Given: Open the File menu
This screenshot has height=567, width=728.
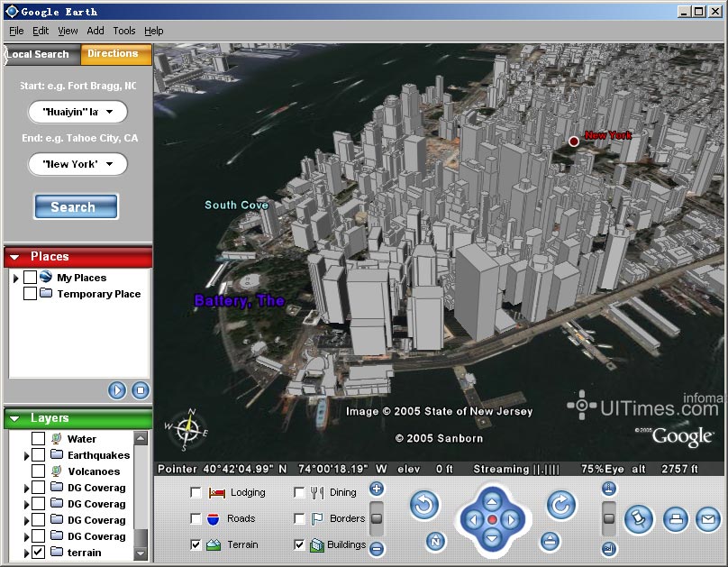Looking at the screenshot, I should point(16,31).
